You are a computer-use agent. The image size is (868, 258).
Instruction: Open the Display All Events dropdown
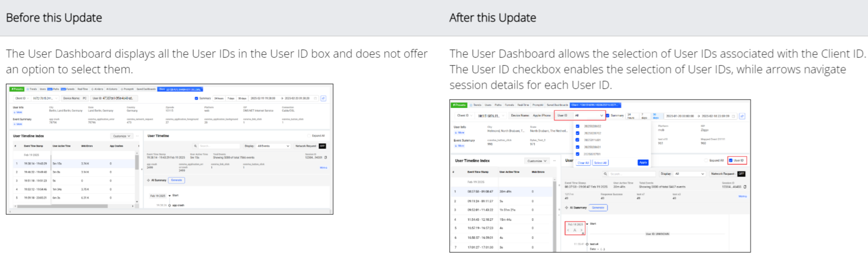(x=273, y=146)
